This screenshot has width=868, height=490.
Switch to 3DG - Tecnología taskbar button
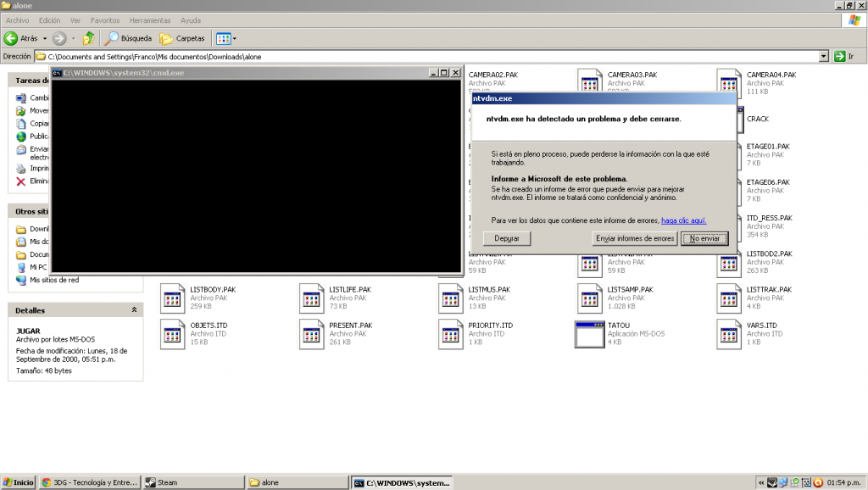90,483
